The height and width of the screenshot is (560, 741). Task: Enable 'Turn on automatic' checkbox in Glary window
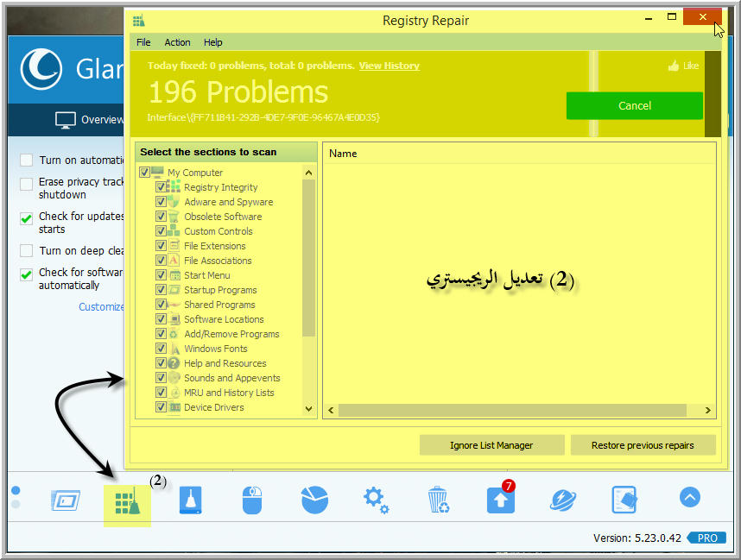[27, 160]
